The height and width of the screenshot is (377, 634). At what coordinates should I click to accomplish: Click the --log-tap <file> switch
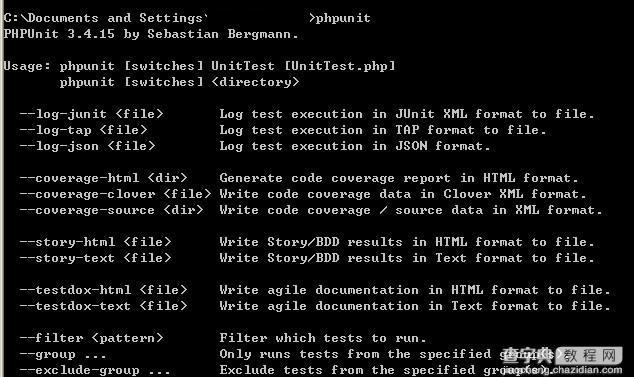(84, 130)
